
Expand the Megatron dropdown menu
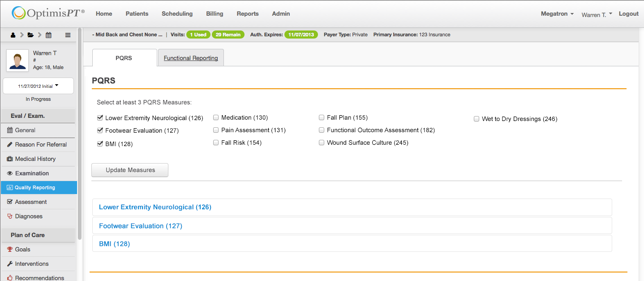pos(557,14)
